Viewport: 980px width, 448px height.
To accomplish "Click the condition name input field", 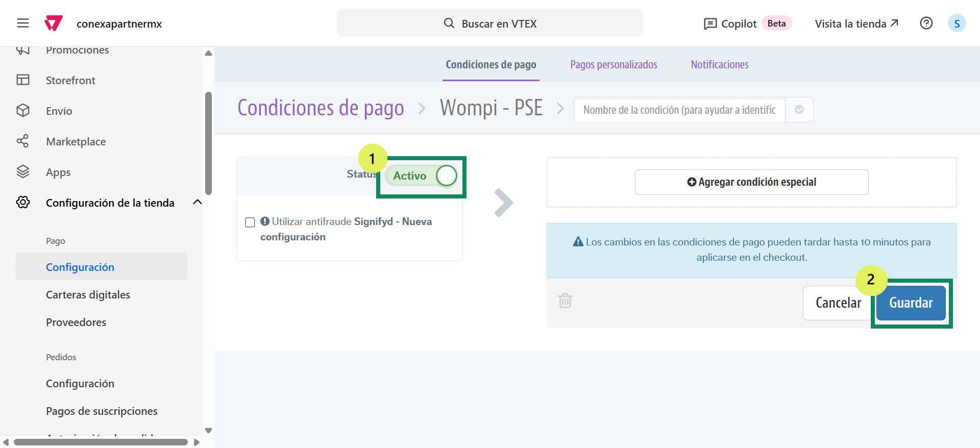I will point(679,110).
